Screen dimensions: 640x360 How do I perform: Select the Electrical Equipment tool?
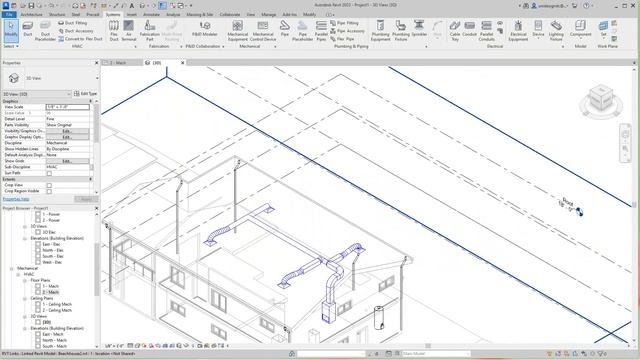tap(518, 31)
